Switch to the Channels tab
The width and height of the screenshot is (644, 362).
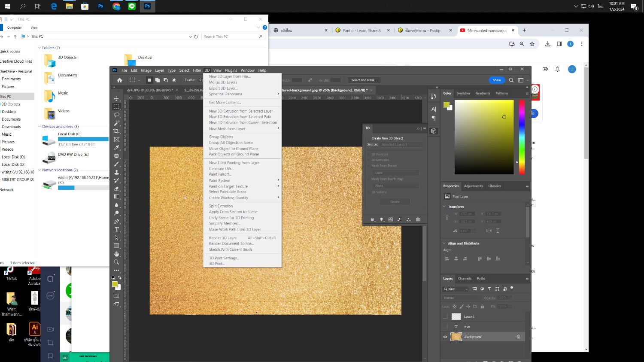(x=465, y=278)
